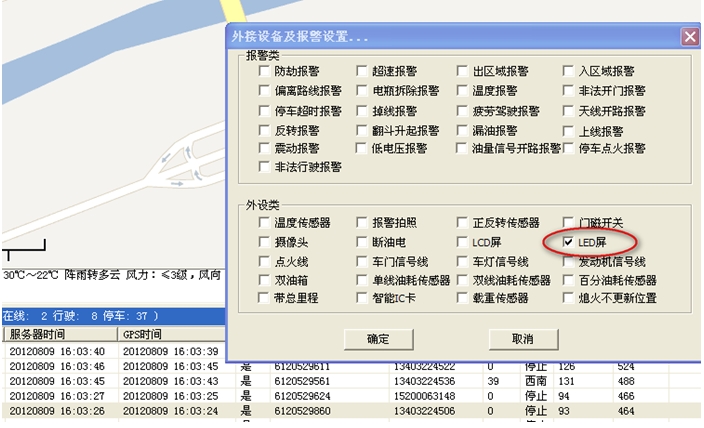Image resolution: width=704 pixels, height=428 pixels.
Task: Enable 入区域报警 alarm option
Action: tap(568, 72)
